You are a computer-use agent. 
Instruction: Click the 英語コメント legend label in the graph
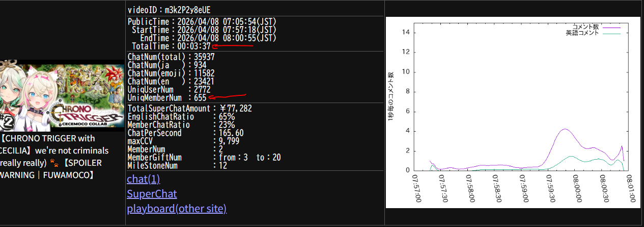[582, 33]
